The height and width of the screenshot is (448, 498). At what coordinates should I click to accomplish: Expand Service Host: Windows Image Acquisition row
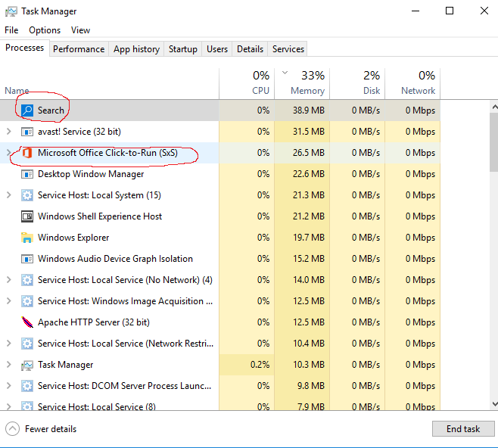tap(9, 301)
